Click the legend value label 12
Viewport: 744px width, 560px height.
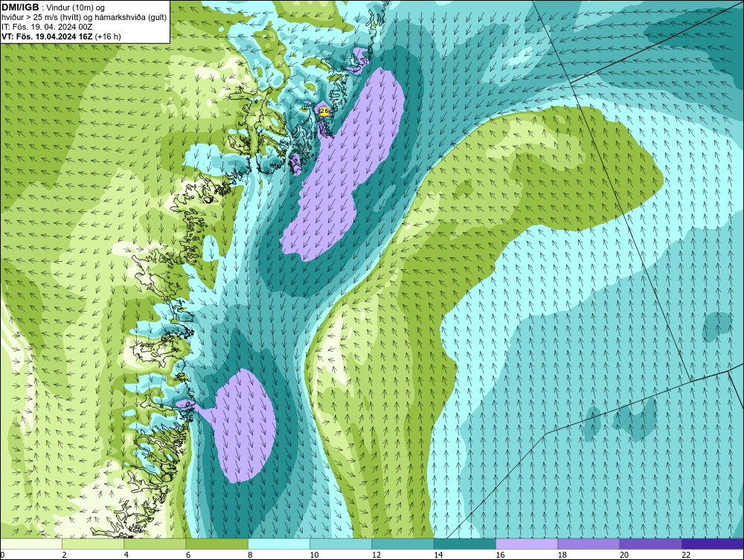coord(376,556)
